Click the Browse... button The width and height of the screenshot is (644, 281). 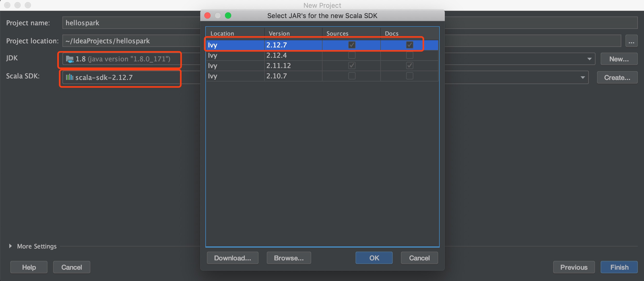[x=289, y=258]
